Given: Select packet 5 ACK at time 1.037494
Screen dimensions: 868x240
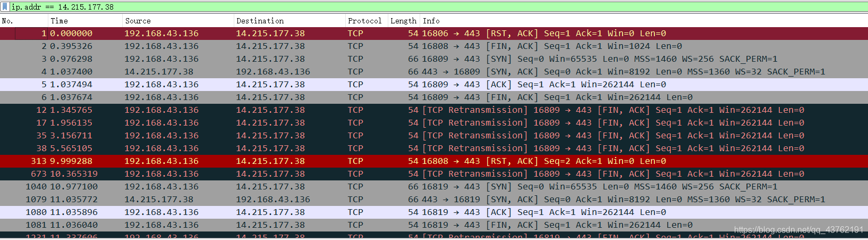Looking at the screenshot, I should point(434,85).
